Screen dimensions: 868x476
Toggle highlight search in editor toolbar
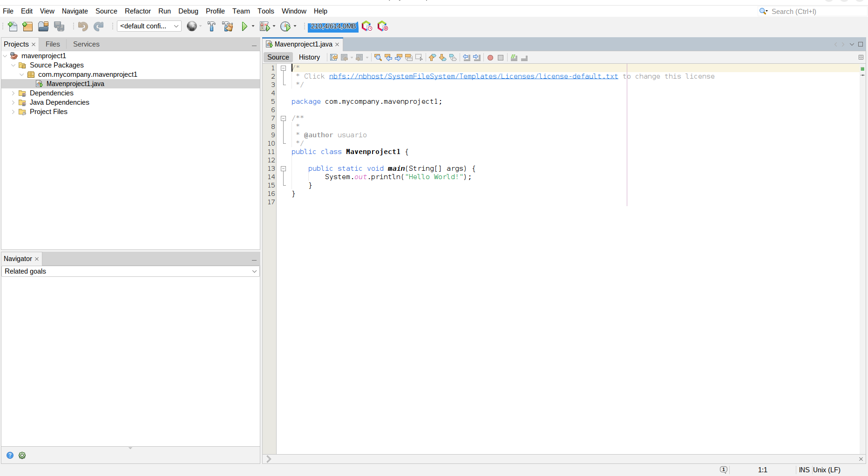pyautogui.click(x=409, y=58)
